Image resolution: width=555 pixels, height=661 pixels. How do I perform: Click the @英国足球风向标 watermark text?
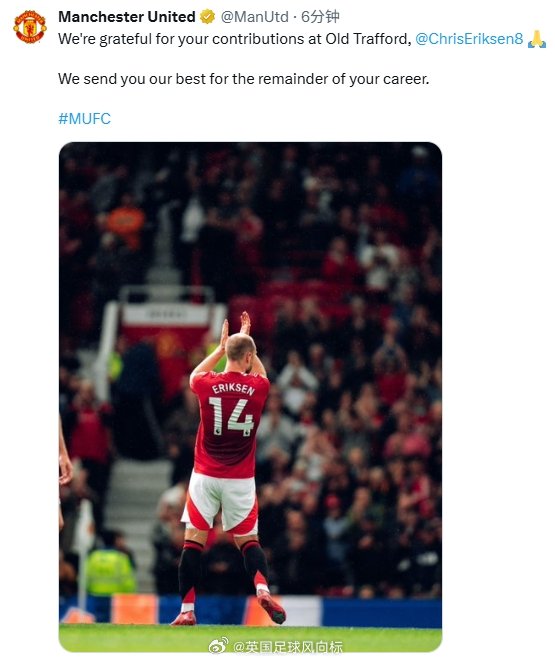coord(288,646)
